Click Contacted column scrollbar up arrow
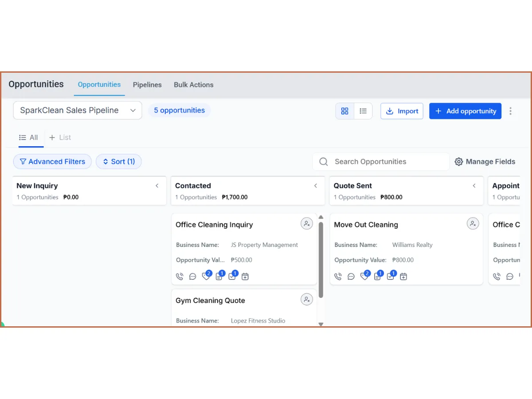Image resolution: width=532 pixels, height=399 pixels. [321, 217]
